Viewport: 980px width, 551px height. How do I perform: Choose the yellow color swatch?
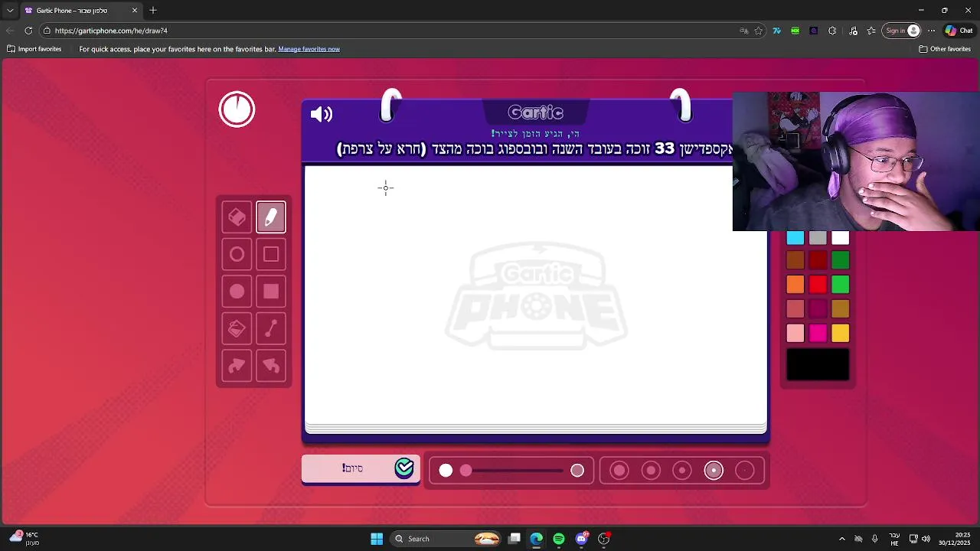point(841,333)
